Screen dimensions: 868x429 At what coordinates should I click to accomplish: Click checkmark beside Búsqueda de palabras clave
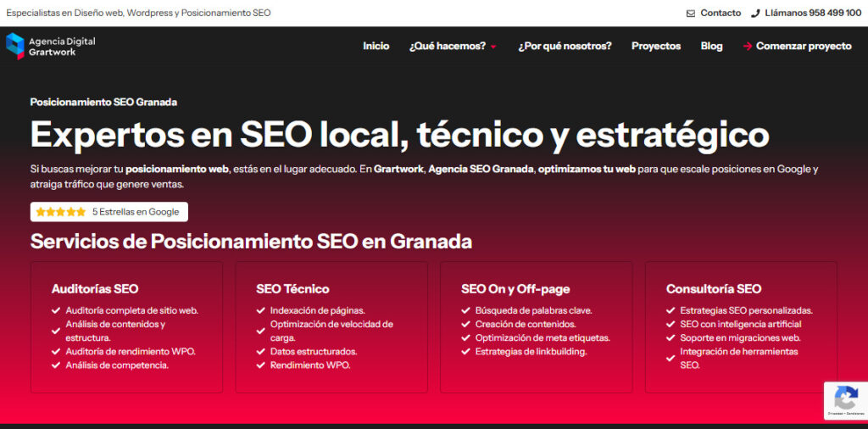pos(465,311)
